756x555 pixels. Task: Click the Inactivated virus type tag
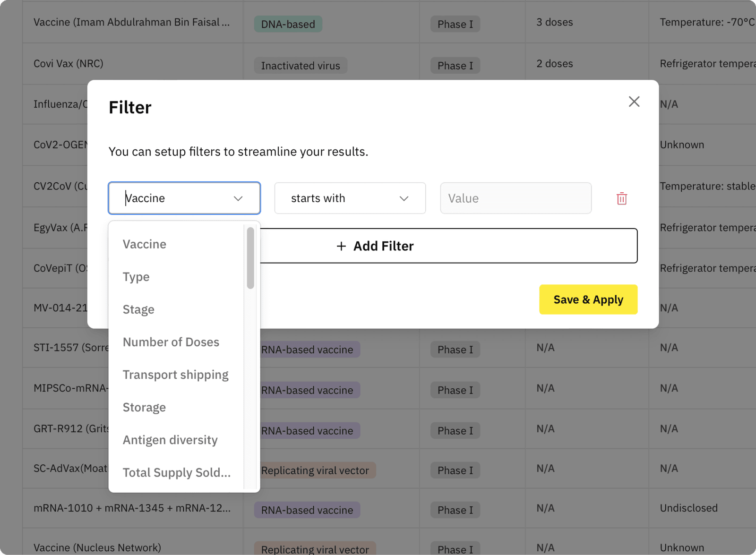coord(301,66)
